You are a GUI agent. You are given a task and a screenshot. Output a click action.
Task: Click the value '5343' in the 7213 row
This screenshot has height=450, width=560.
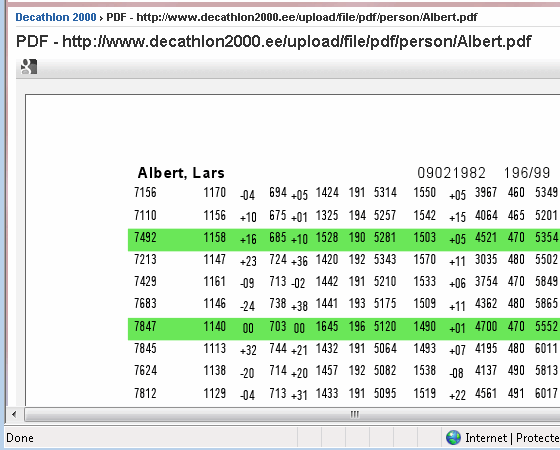(x=385, y=259)
